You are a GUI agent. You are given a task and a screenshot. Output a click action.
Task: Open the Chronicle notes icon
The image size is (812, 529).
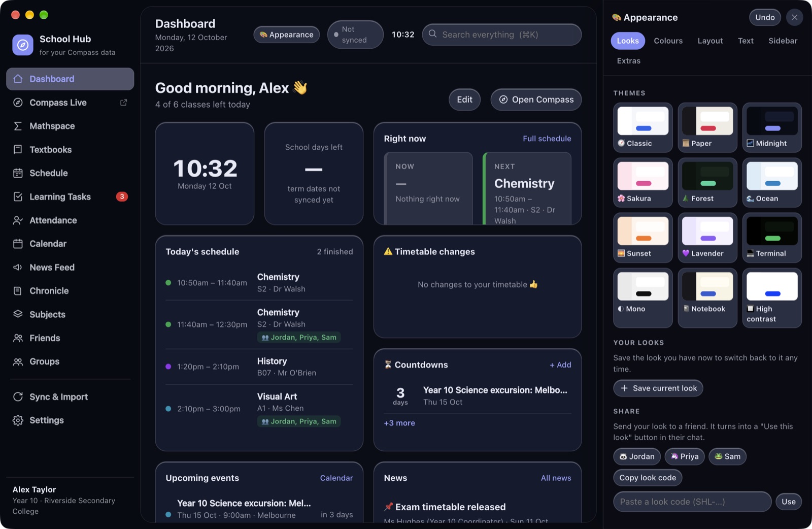[x=18, y=291]
